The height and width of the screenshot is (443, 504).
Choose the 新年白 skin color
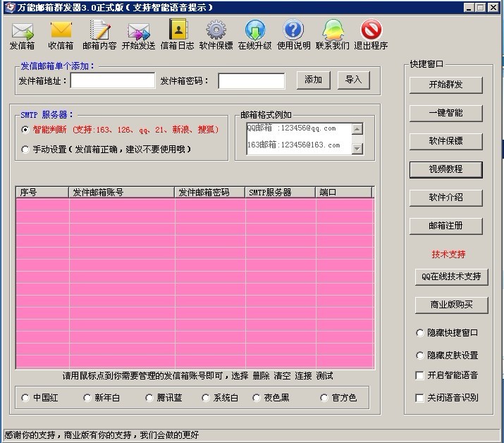pos(87,398)
